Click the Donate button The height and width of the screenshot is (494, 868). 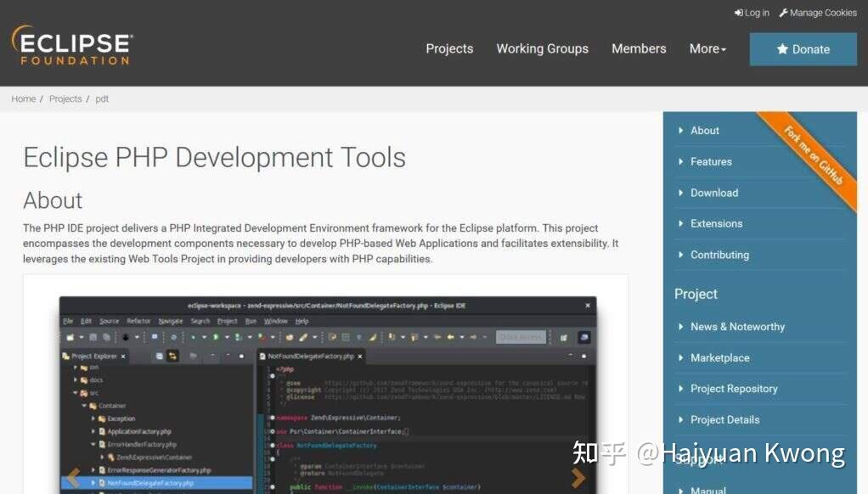(802, 48)
